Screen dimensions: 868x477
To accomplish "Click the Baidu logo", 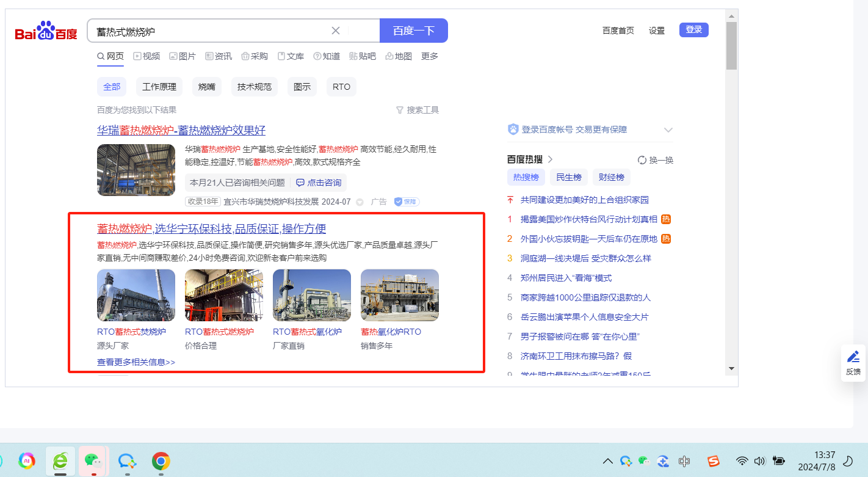I will (x=46, y=31).
